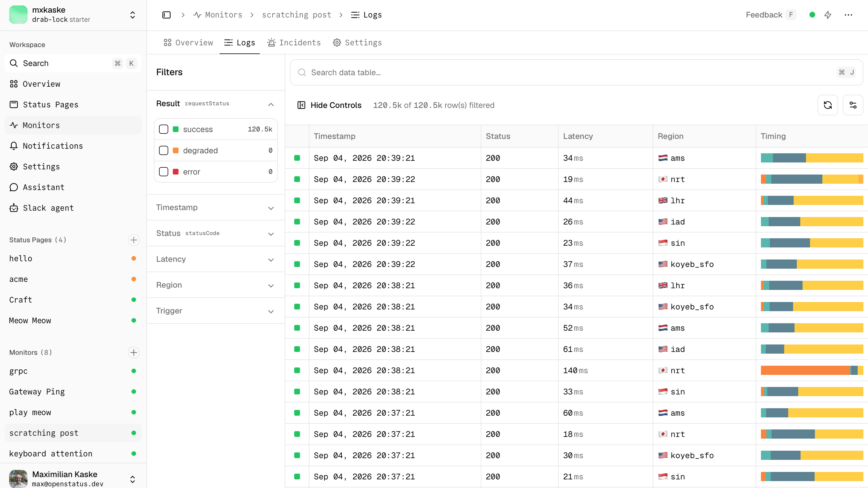This screenshot has width=868, height=488.
Task: Click the lightning bolt icon in header
Action: (x=828, y=15)
